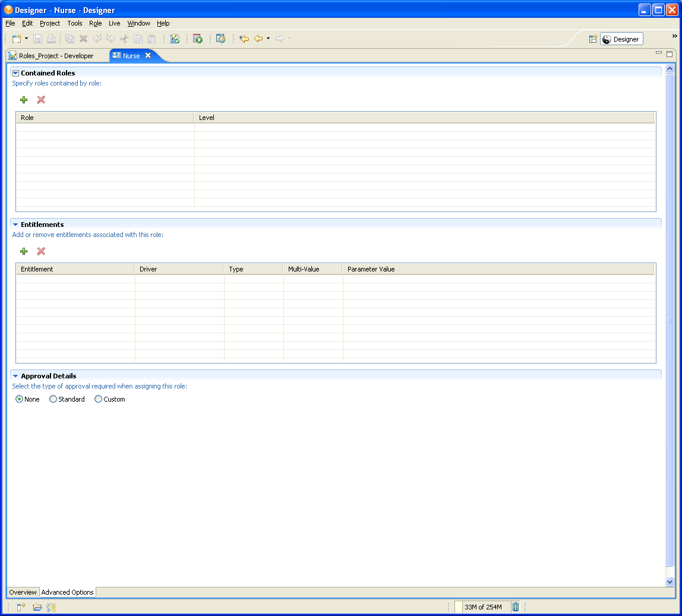
Task: Click the Driver column header
Action: (x=179, y=269)
